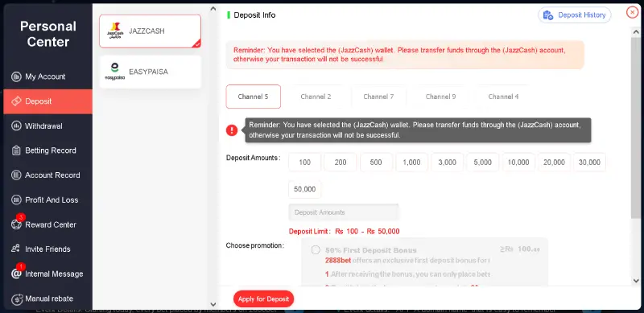644x313 pixels.
Task: Choose the 20,000 deposit amount
Action: (x=554, y=163)
